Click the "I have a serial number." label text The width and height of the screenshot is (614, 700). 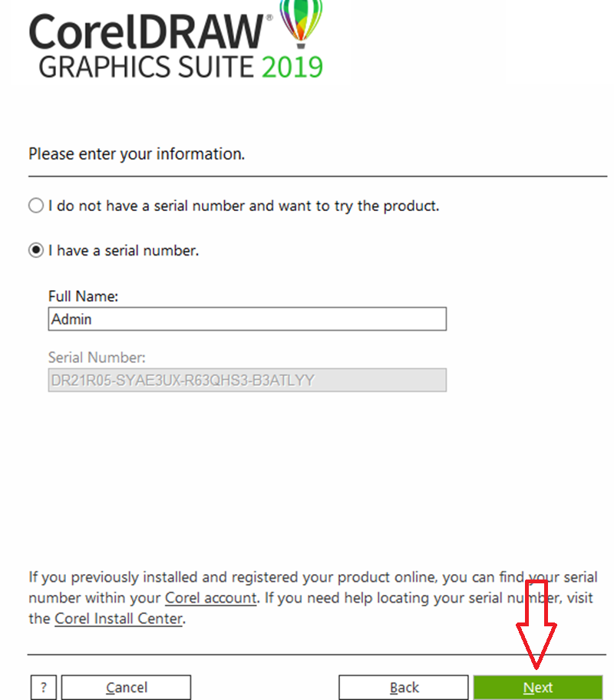[124, 251]
